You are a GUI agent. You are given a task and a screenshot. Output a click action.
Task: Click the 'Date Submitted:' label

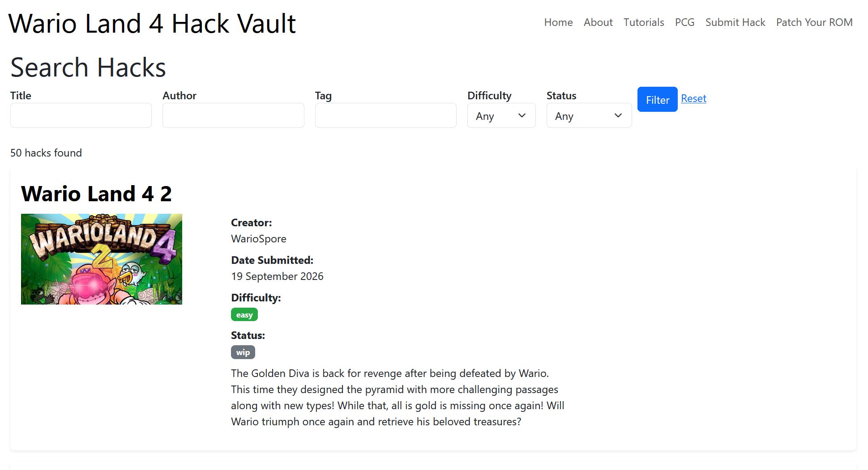[272, 260]
